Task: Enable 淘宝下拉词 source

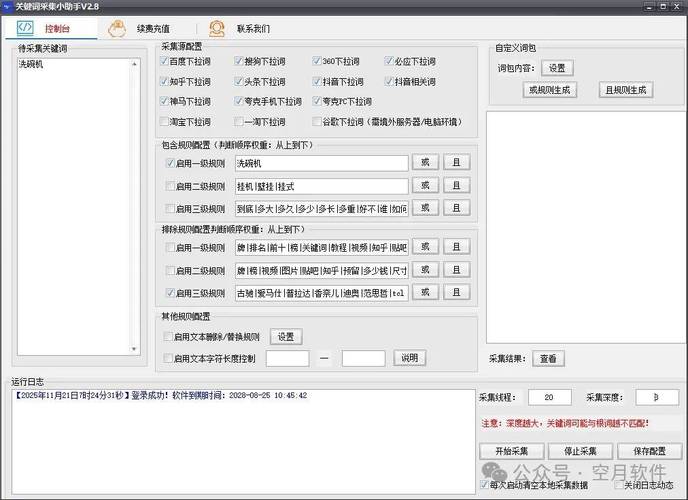Action: (164, 121)
